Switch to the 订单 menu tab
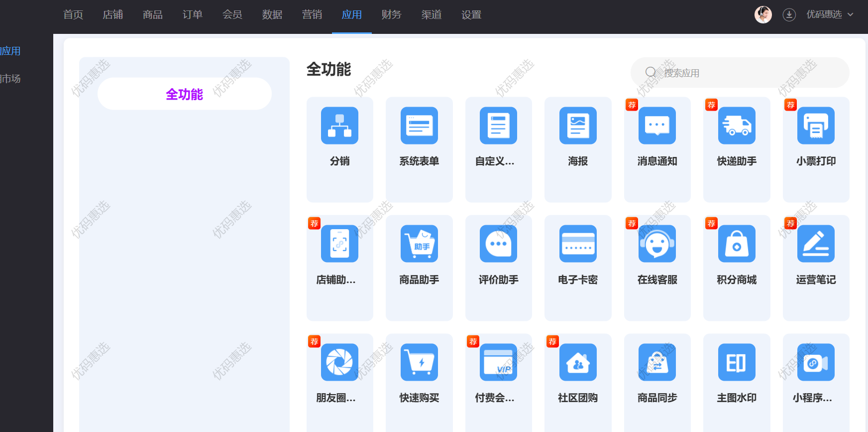The width and height of the screenshot is (868, 432). point(193,15)
